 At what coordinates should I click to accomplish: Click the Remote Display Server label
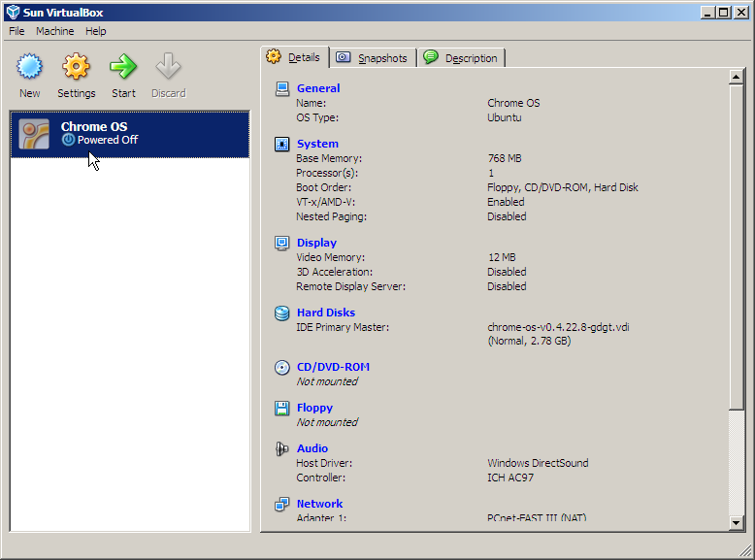tap(351, 286)
